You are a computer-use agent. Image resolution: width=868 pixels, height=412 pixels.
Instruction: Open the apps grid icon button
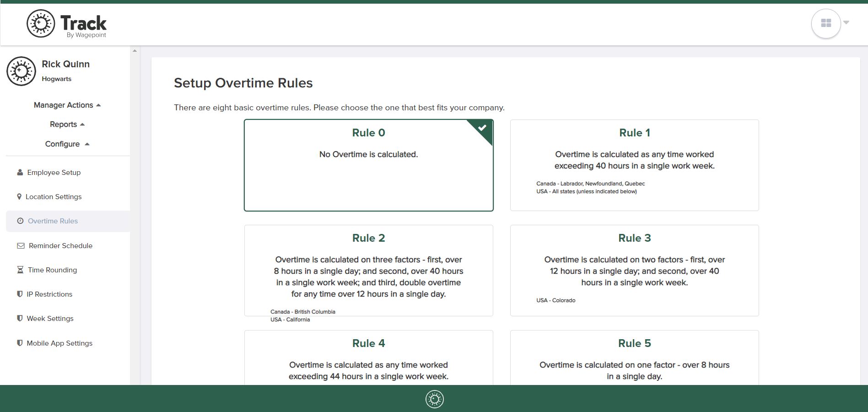pos(826,23)
